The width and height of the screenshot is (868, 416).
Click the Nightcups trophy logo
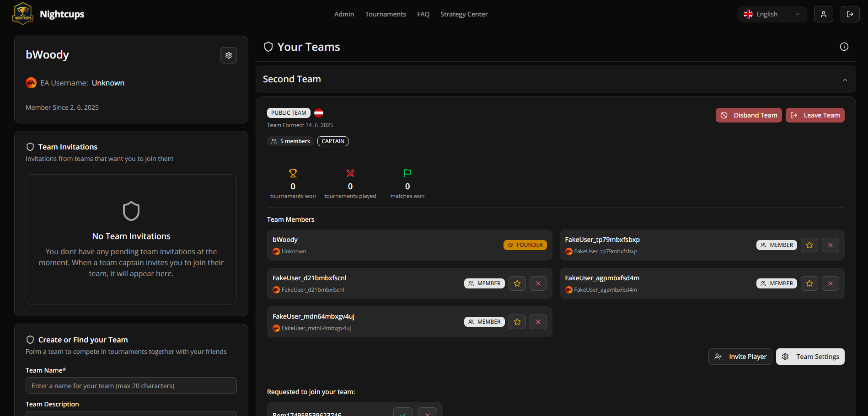pos(23,14)
